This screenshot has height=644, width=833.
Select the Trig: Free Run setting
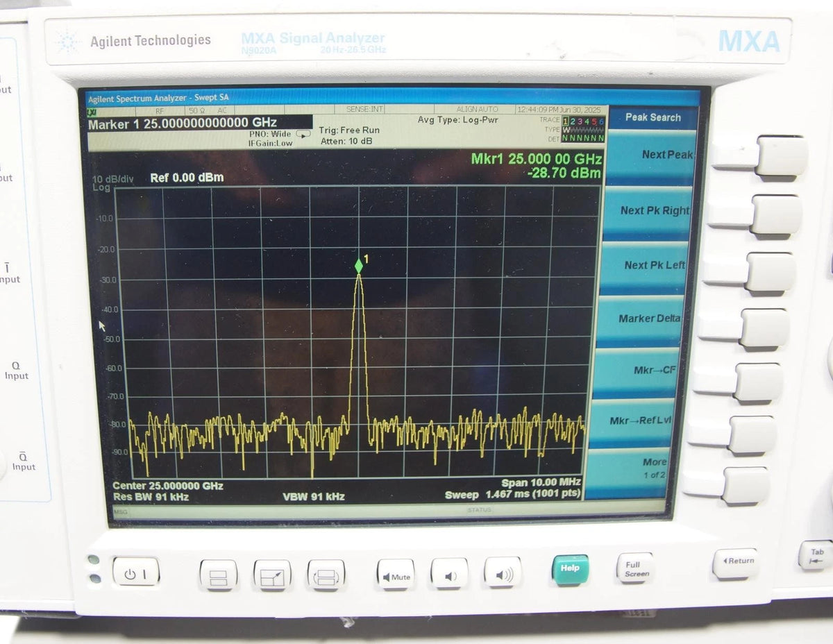pyautogui.click(x=349, y=130)
